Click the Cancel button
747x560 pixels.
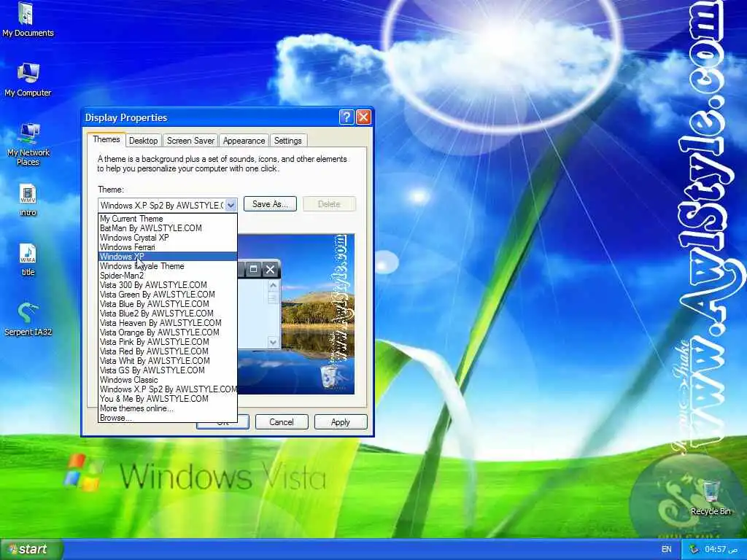click(x=282, y=422)
